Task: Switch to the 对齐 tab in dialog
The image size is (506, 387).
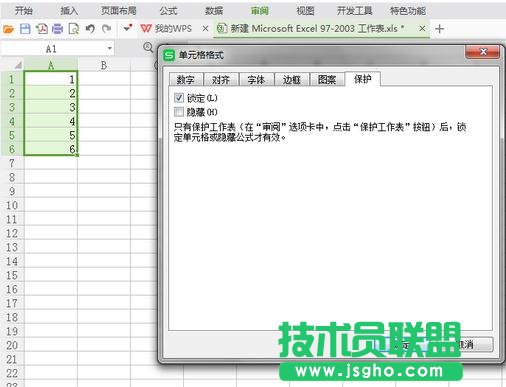Action: (x=221, y=80)
